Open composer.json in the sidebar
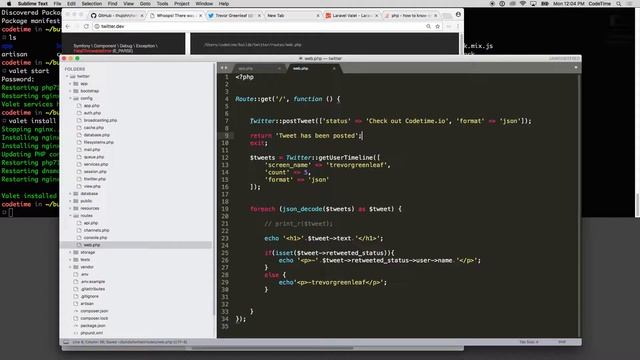The height and width of the screenshot is (360, 640). [94, 311]
